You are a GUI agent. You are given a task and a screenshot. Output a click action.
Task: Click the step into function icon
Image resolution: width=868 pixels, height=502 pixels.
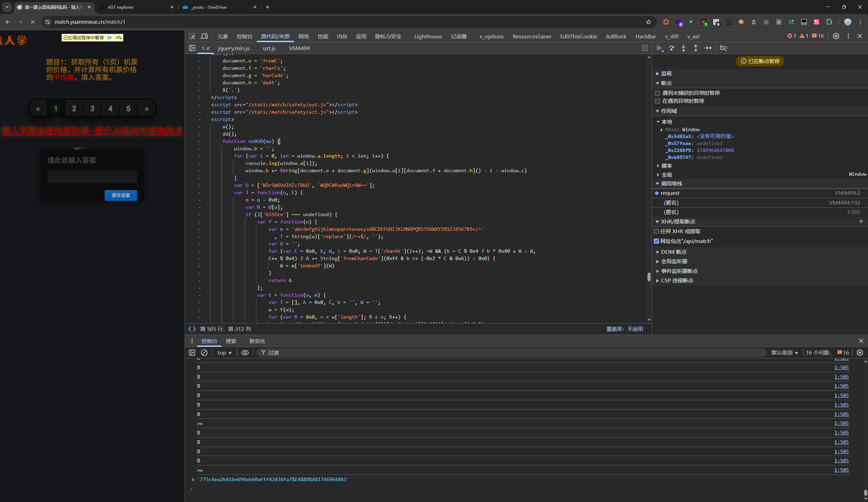(x=683, y=48)
